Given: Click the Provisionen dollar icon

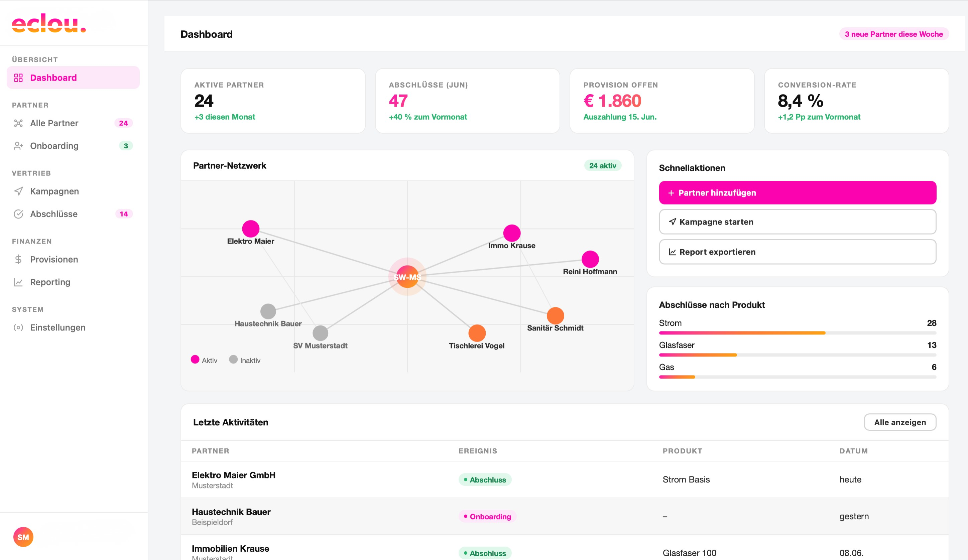Looking at the screenshot, I should (18, 260).
